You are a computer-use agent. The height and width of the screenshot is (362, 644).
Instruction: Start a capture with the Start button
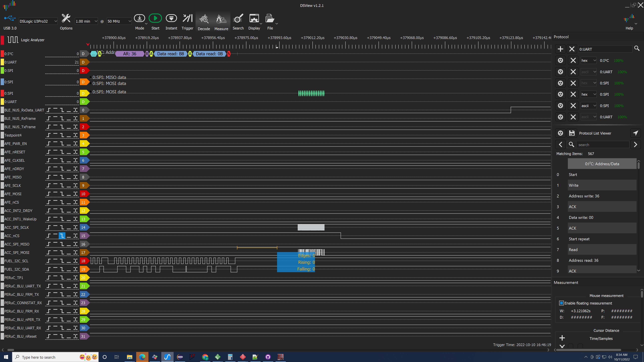click(155, 18)
